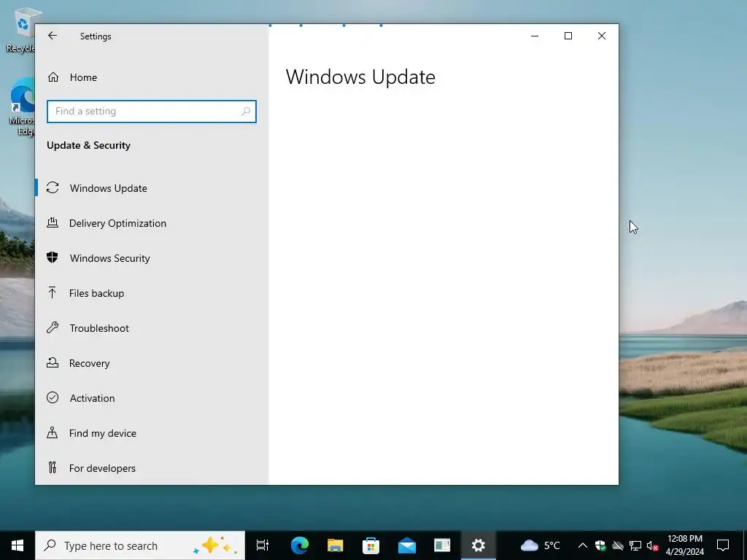The width and height of the screenshot is (747, 560).
Task: Click the taskbar search box
Action: tap(140, 545)
